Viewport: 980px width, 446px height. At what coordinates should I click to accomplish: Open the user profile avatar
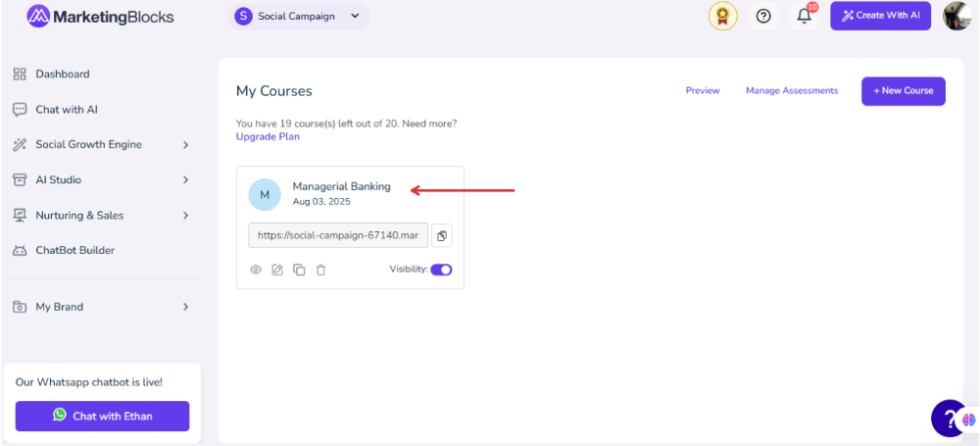tap(956, 16)
